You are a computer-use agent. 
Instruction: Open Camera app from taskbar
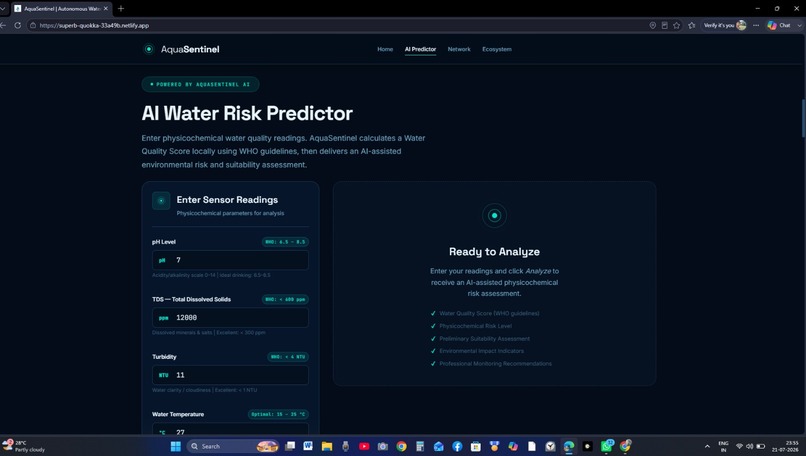pos(383,446)
